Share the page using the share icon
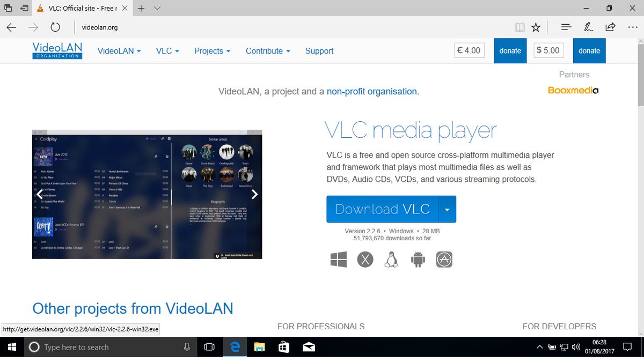Screen dimensions: 644x362 (x=610, y=27)
